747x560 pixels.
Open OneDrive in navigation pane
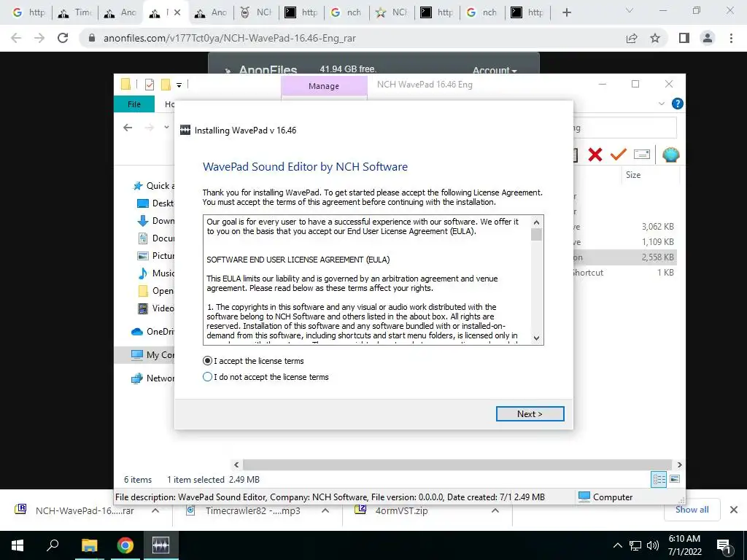tap(152, 332)
